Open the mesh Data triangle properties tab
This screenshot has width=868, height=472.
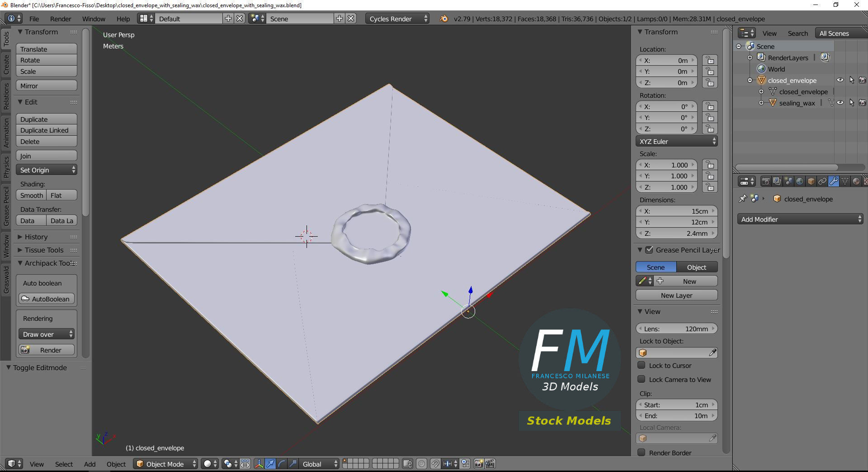[x=845, y=181]
